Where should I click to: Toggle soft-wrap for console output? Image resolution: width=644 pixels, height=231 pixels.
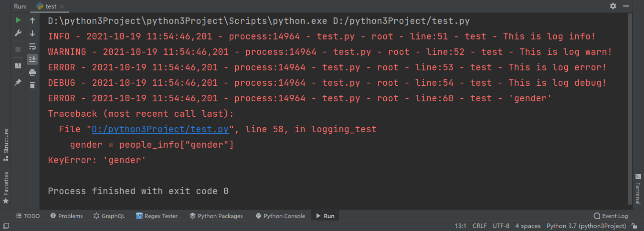click(x=32, y=46)
